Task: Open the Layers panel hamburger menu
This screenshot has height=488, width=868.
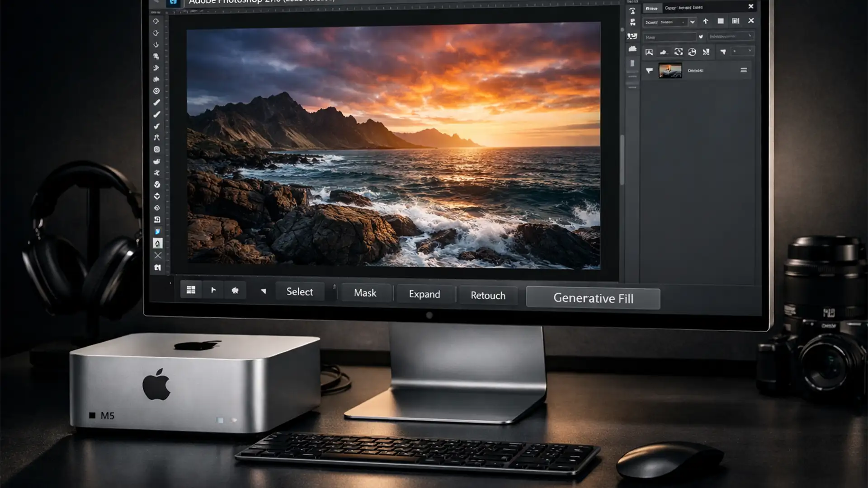Action: pyautogui.click(x=744, y=70)
